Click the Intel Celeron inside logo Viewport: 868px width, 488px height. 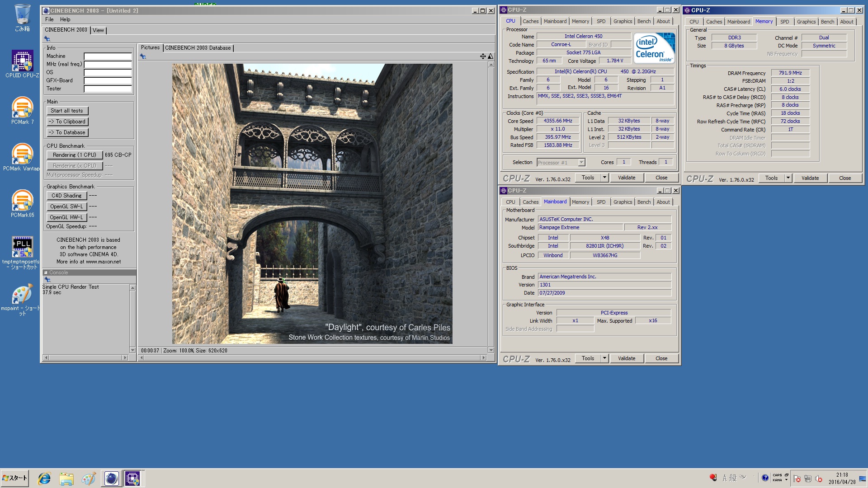pos(654,48)
